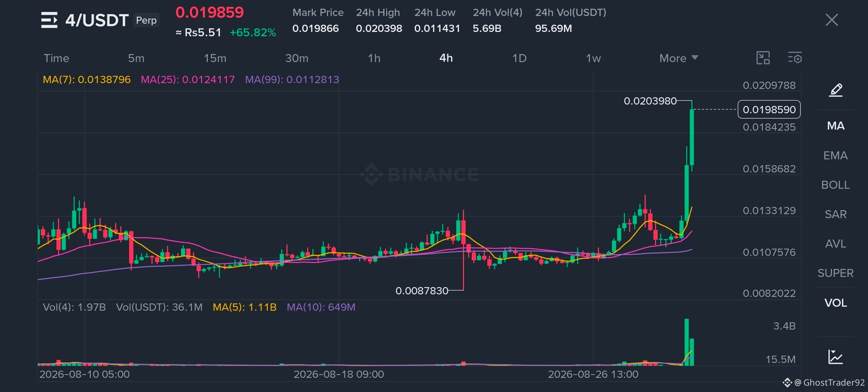Tap the tallest green volume bar
The width and height of the screenshot is (868, 392).
[x=687, y=342]
